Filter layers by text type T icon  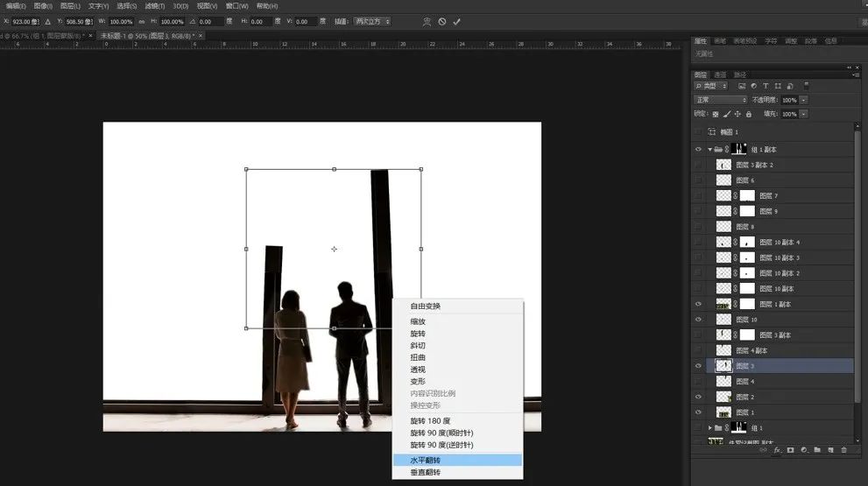[766, 86]
